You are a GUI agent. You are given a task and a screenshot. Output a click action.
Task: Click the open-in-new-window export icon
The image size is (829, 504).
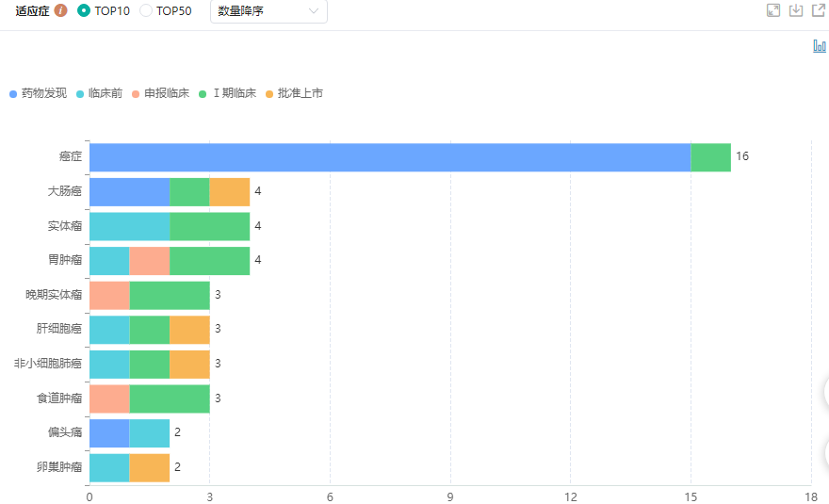(819, 10)
